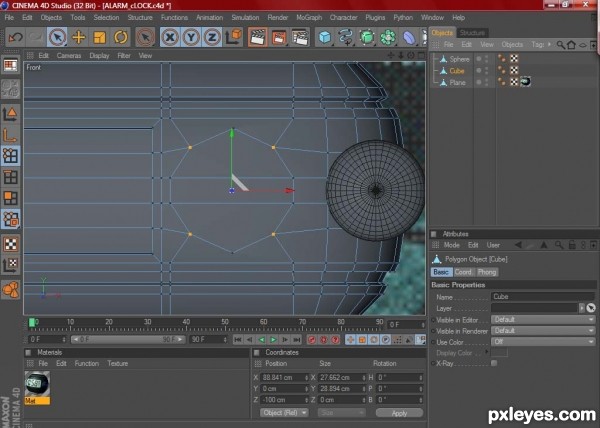Open Render Settings clapperboard icon

point(300,37)
